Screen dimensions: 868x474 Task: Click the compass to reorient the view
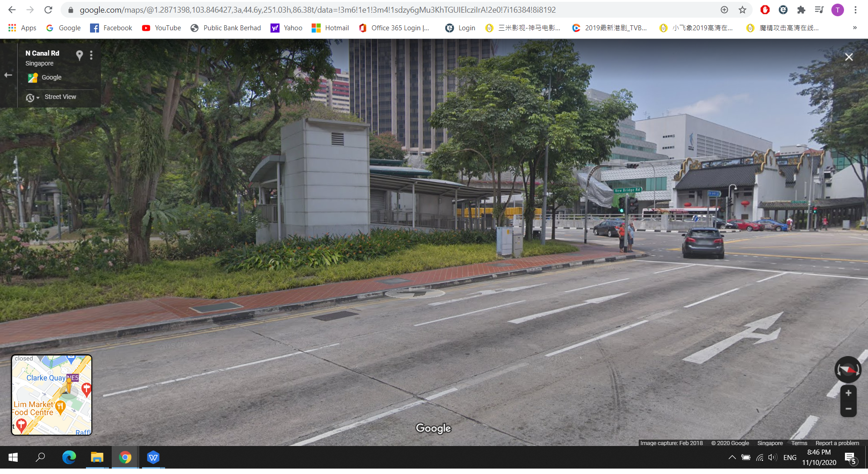click(x=848, y=370)
